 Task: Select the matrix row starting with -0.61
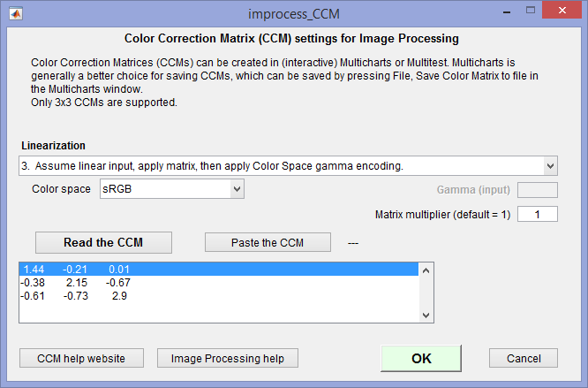[x=219, y=296]
